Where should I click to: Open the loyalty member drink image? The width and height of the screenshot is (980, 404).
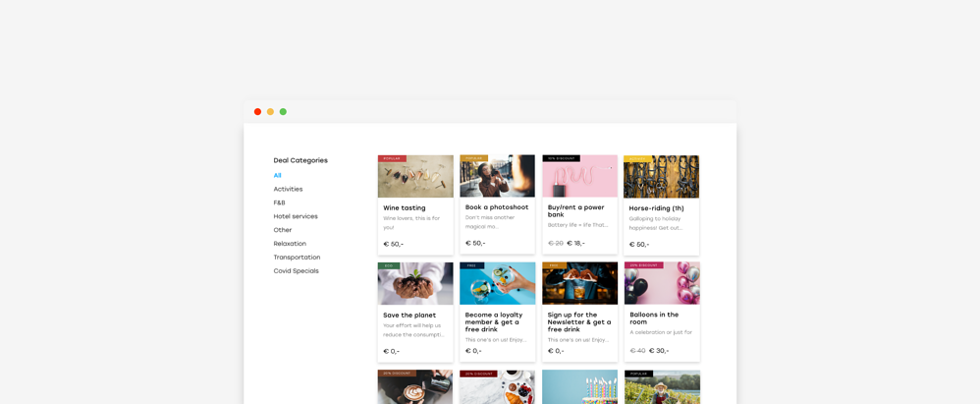pos(498,283)
